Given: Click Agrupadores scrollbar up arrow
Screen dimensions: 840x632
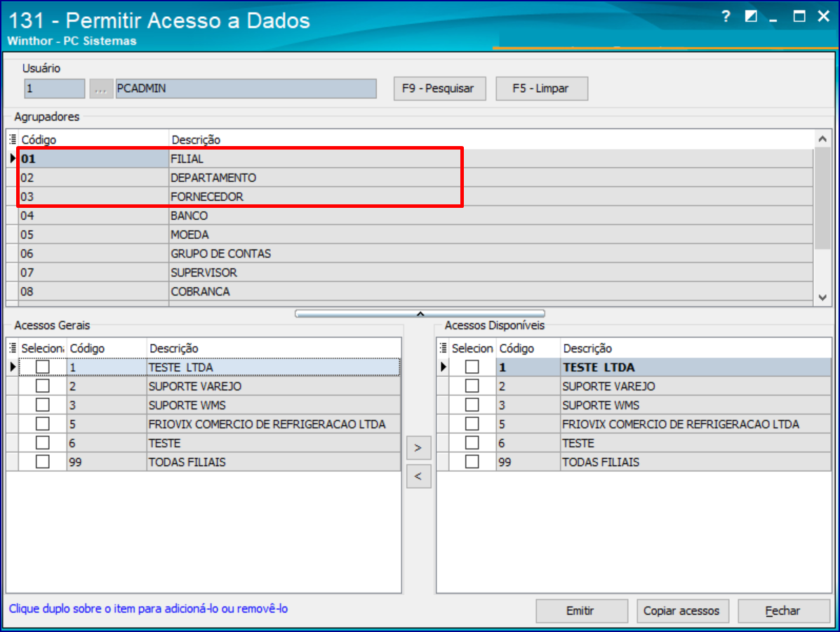Looking at the screenshot, I should tap(823, 139).
